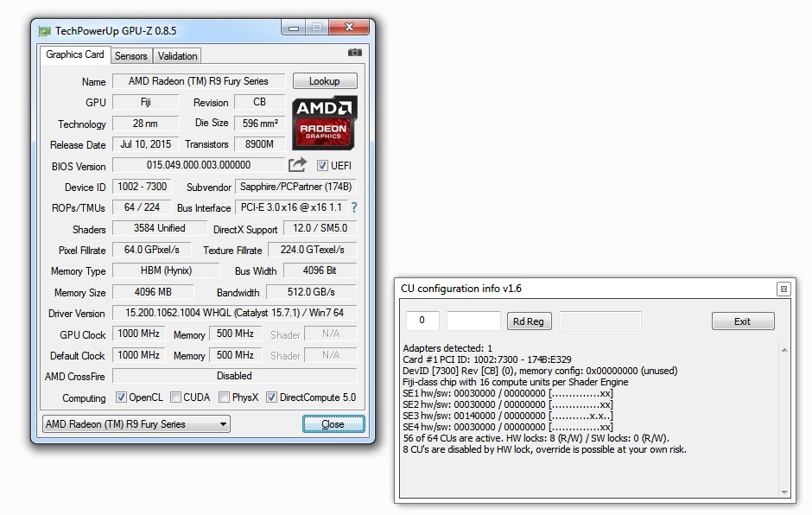
Task: Click the Die Size value 596 mm²
Action: coord(259,124)
